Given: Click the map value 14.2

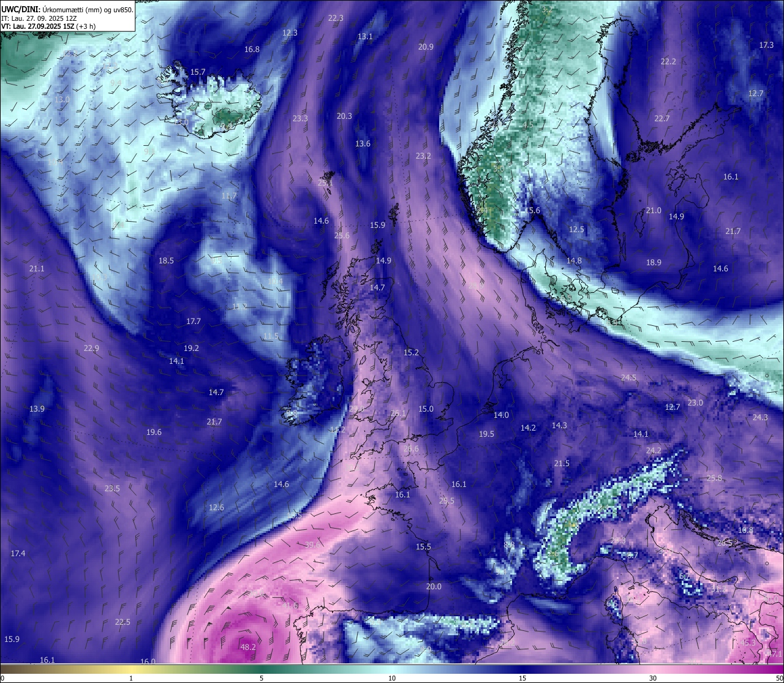Looking at the screenshot, I should (x=528, y=428).
